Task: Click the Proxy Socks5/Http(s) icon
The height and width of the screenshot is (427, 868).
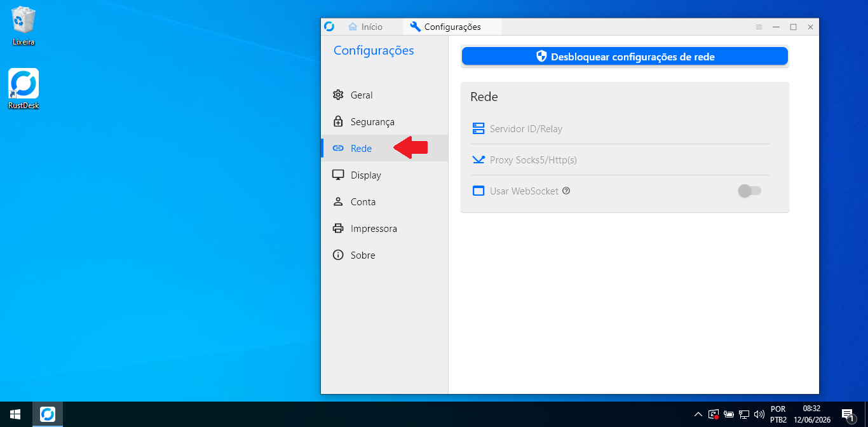Action: point(478,160)
